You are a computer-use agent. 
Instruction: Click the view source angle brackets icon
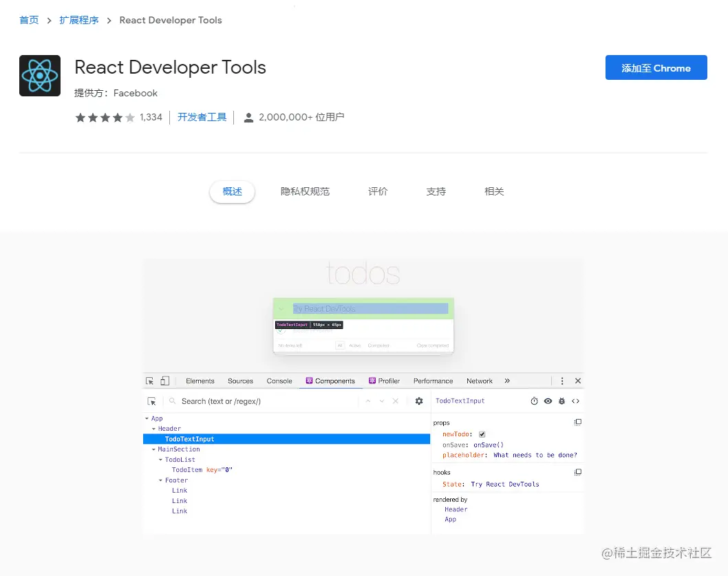click(x=575, y=401)
